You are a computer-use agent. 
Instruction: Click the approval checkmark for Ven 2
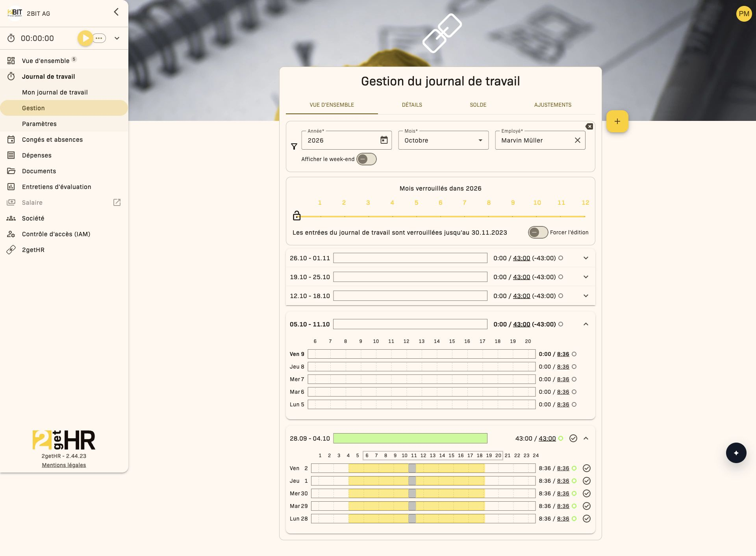click(587, 468)
